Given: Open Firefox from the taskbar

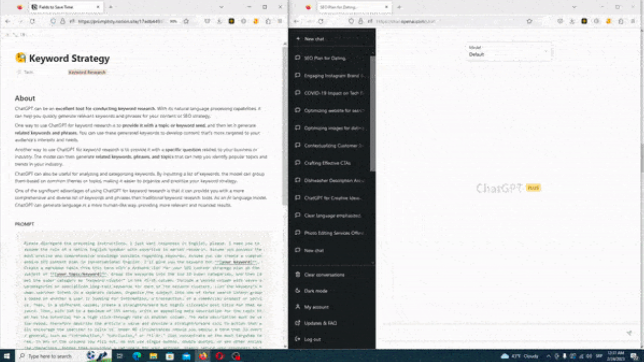Looking at the screenshot, I should (203, 356).
